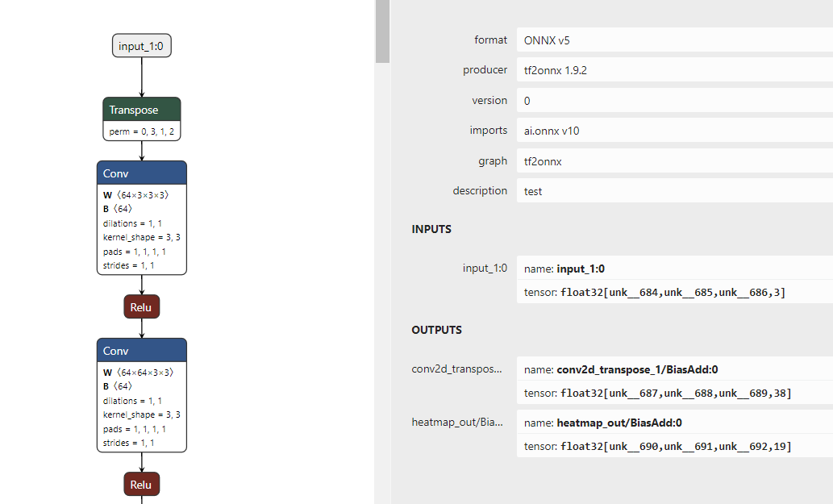Viewport: 833px width, 504px height.
Task: Click the input_1:0 graph input node
Action: [x=141, y=46]
